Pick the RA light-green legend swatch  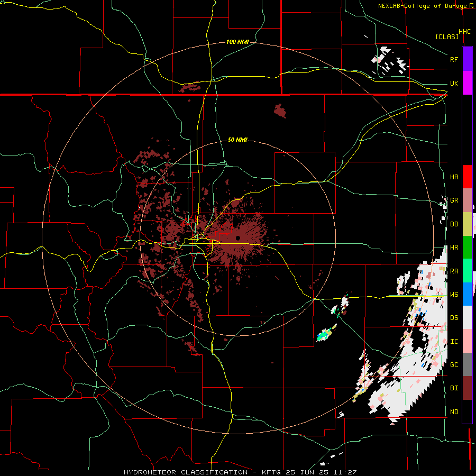[x=467, y=271]
